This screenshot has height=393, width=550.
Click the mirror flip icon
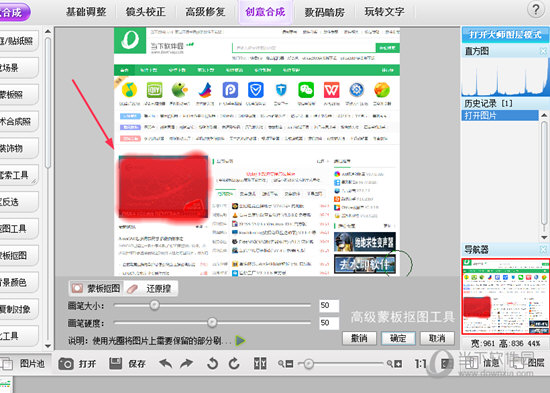[260, 364]
